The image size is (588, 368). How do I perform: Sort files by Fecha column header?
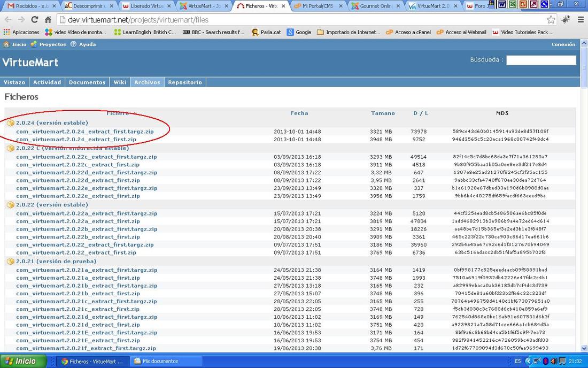(x=299, y=113)
